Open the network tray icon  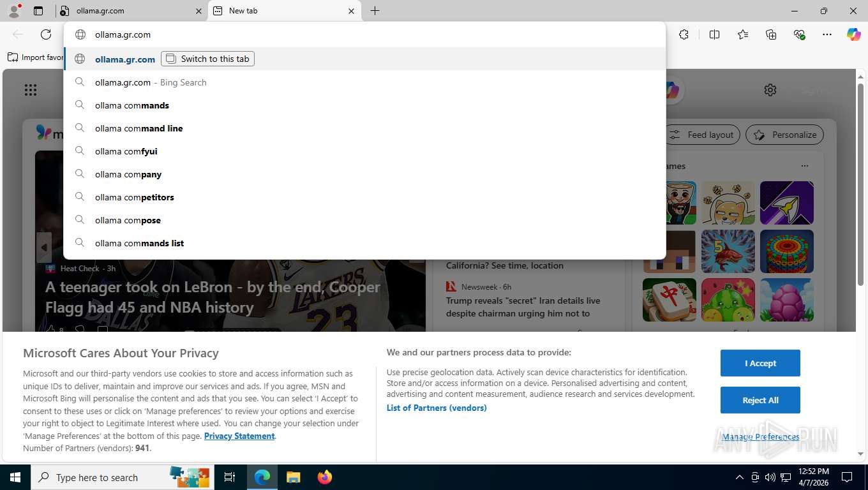[786, 477]
